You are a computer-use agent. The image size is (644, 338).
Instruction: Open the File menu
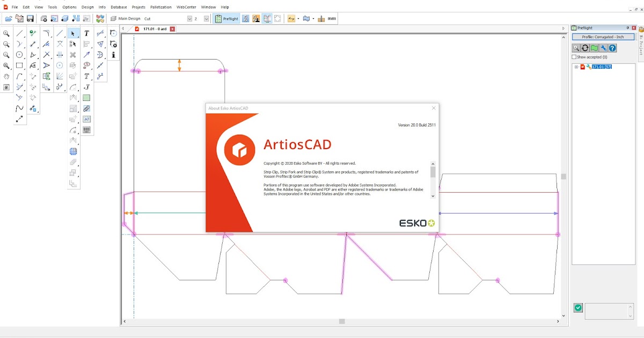(x=14, y=7)
